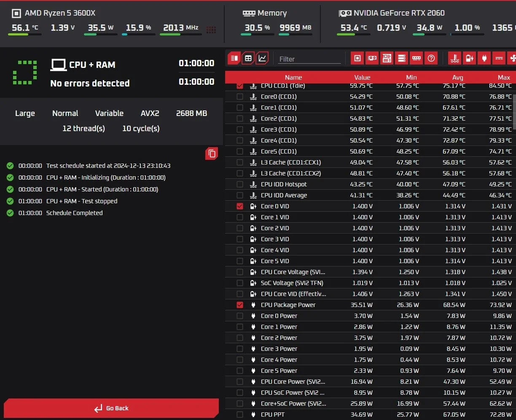Check the Core0 (CCD1) checkbox

[x=240, y=97]
